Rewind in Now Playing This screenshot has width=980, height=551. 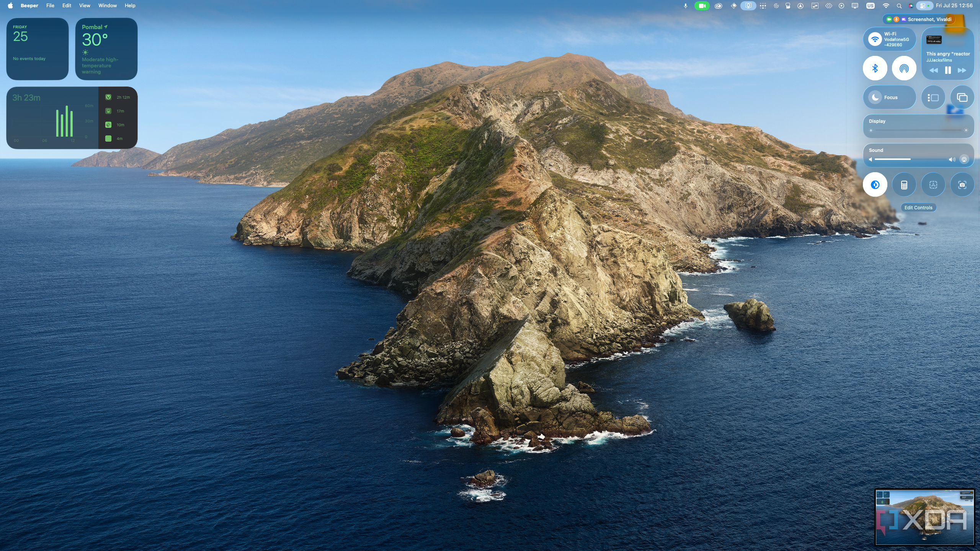coord(934,70)
